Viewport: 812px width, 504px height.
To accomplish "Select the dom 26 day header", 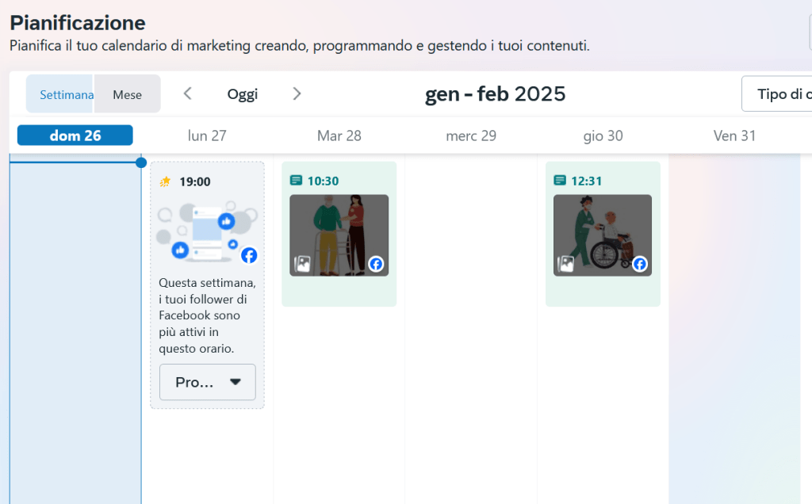I will 75,136.
